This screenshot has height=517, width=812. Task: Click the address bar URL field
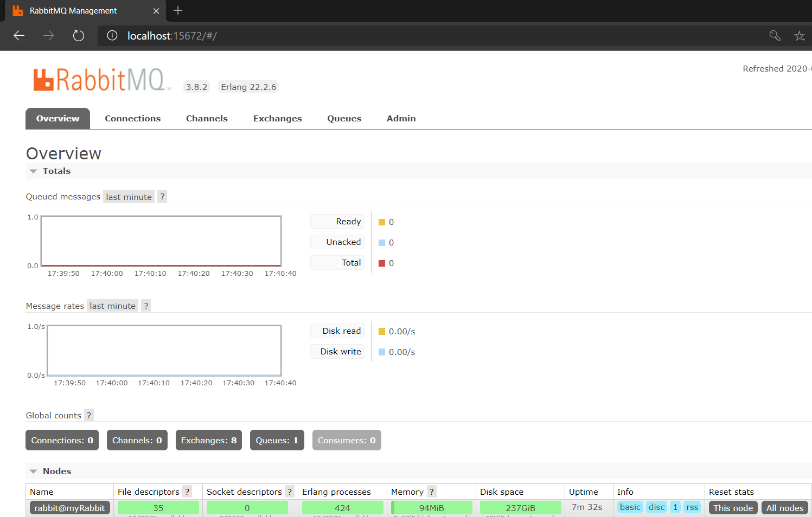tap(429, 36)
